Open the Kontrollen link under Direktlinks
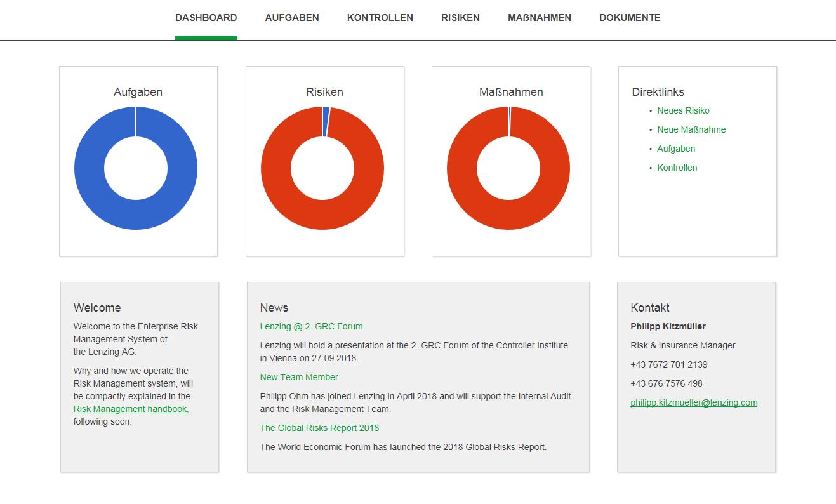 677,168
